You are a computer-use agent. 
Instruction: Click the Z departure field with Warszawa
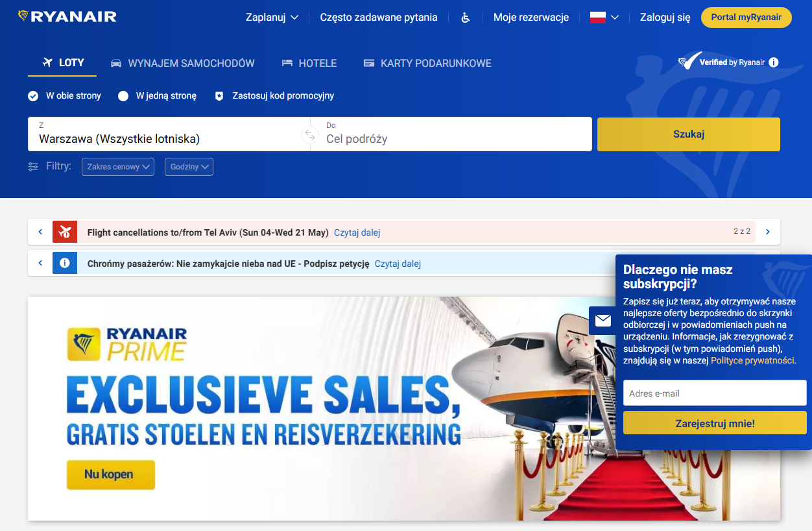pyautogui.click(x=169, y=134)
